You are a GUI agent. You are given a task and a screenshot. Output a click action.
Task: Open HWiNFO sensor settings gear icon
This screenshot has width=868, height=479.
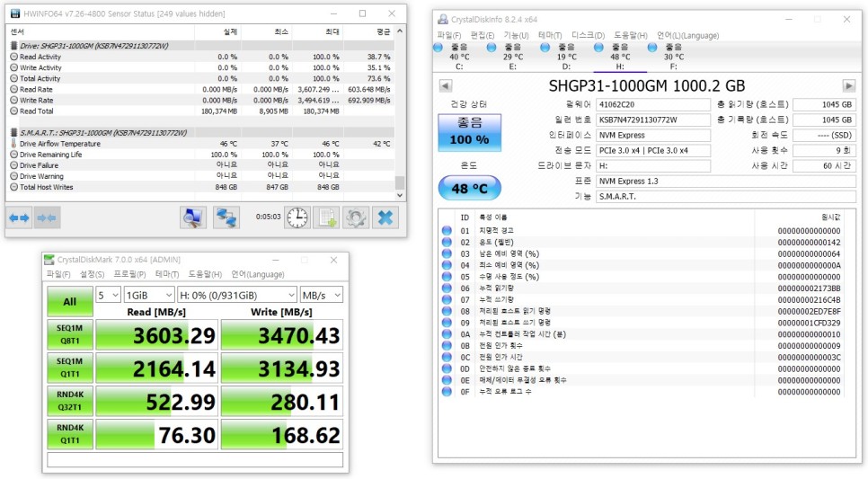point(356,217)
